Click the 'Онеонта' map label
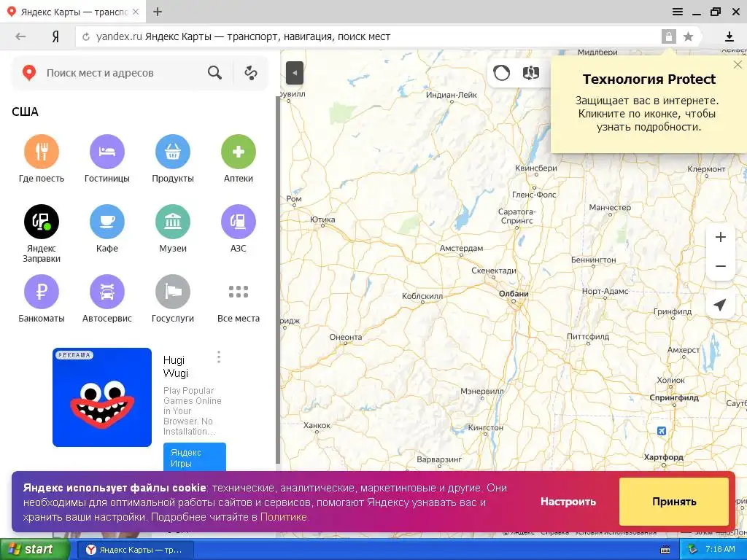The height and width of the screenshot is (560, 747). click(x=345, y=337)
